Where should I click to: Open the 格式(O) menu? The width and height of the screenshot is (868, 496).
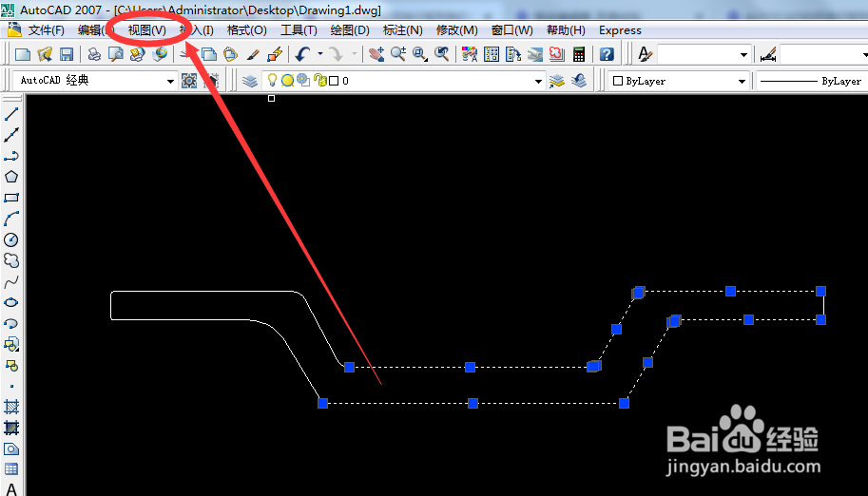pos(247,29)
